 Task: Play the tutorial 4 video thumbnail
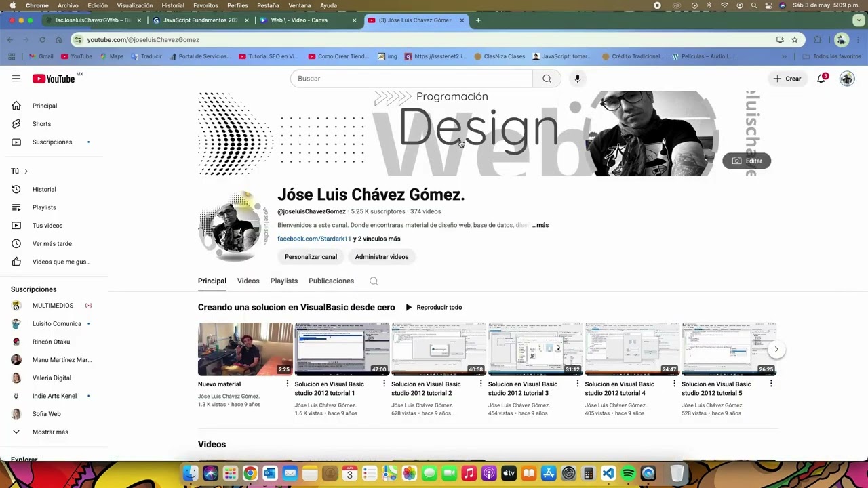632,349
